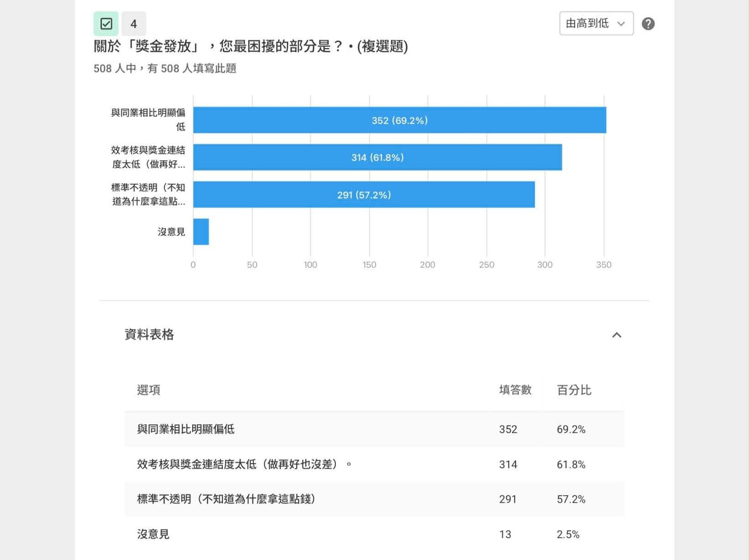Click the green checkbox question-type icon
The height and width of the screenshot is (560, 749).
106,24
